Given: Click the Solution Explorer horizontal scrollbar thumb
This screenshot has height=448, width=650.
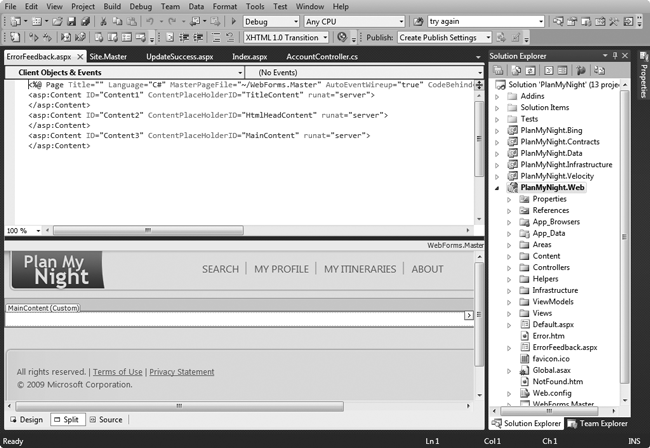Looking at the screenshot, I should (x=549, y=411).
